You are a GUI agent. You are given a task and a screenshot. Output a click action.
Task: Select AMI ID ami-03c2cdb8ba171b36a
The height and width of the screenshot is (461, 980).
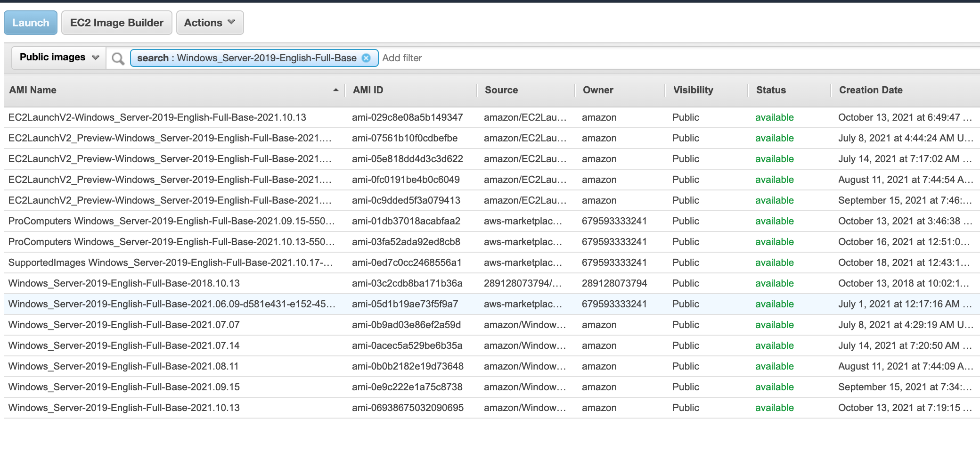coord(407,283)
